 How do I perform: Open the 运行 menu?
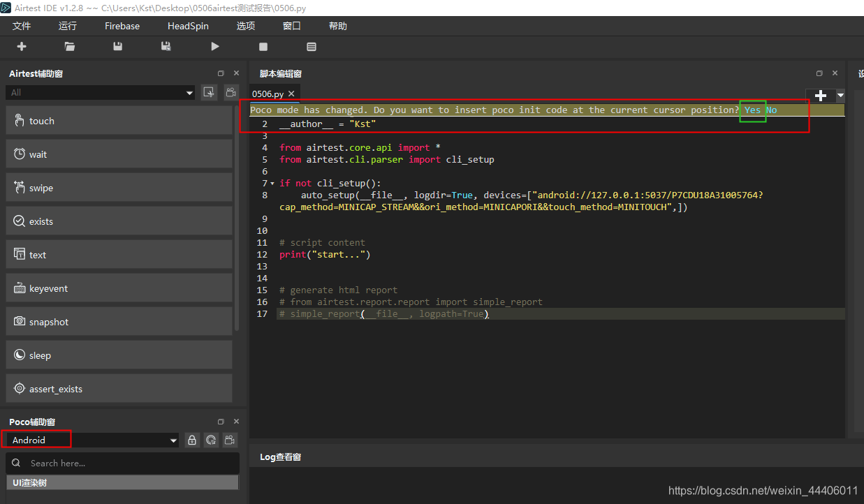pyautogui.click(x=68, y=26)
